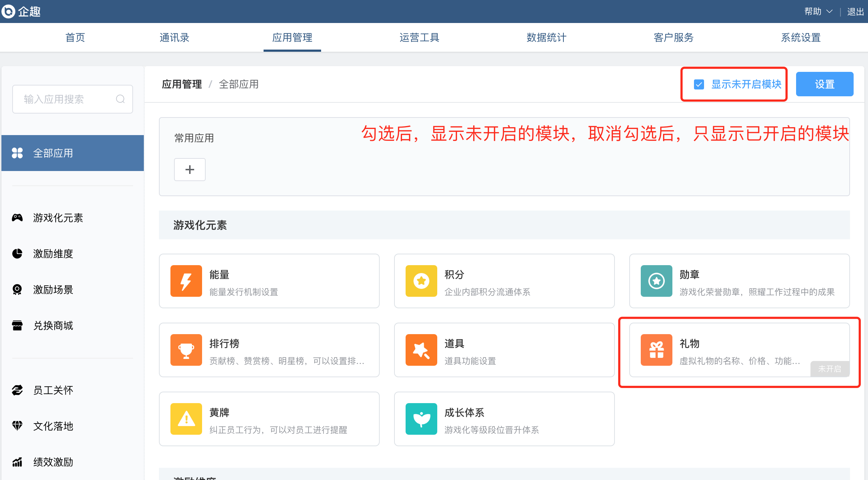Open the yellow star 积分 icon
This screenshot has height=480, width=868.
click(x=421, y=281)
